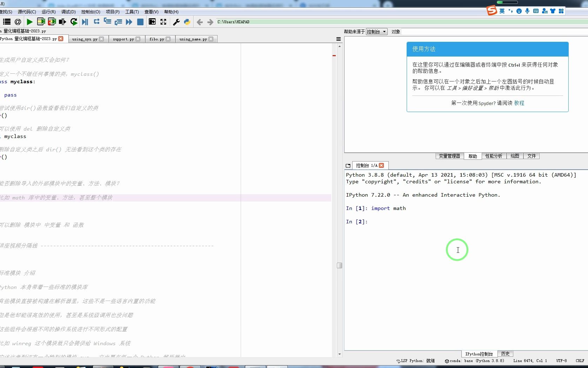The height and width of the screenshot is (368, 588).
Task: Toggle Sogou punctuation mode
Action: (x=510, y=11)
